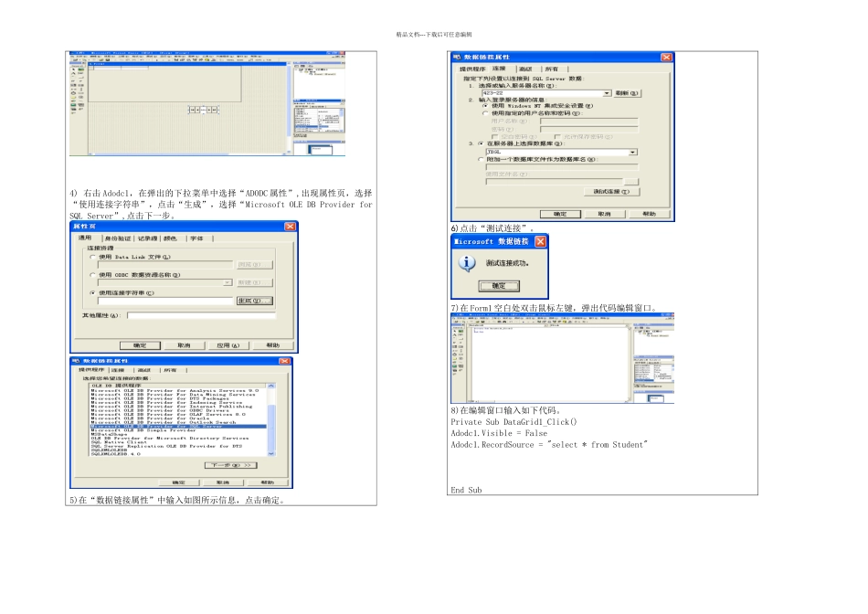This screenshot has width=868, height=614.
Task: Open 所有 tab in the provider-list dialog
Action: pyautogui.click(x=171, y=370)
